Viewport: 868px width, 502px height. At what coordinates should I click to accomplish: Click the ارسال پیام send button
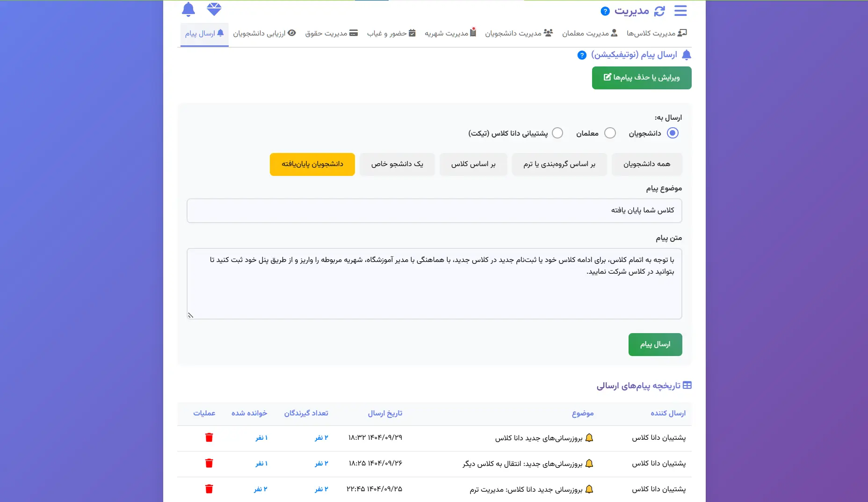[x=655, y=344]
